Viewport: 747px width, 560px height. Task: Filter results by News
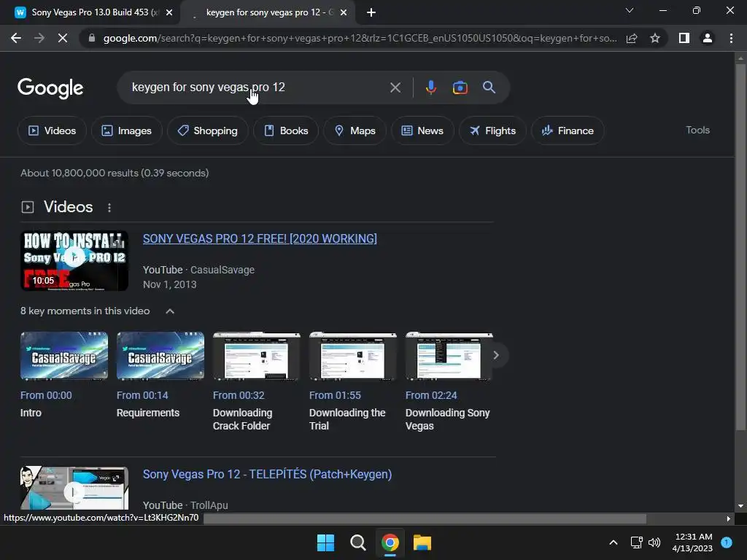pyautogui.click(x=422, y=131)
